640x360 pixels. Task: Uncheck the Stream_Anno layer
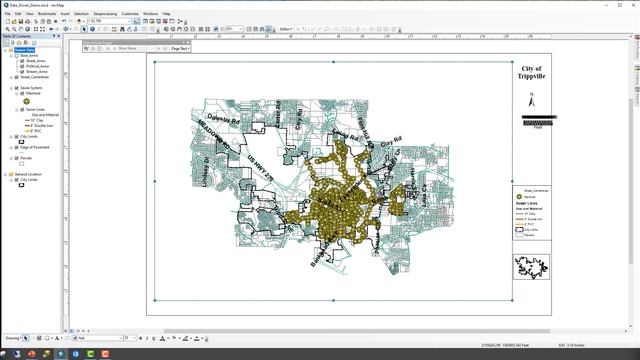[x=22, y=71]
